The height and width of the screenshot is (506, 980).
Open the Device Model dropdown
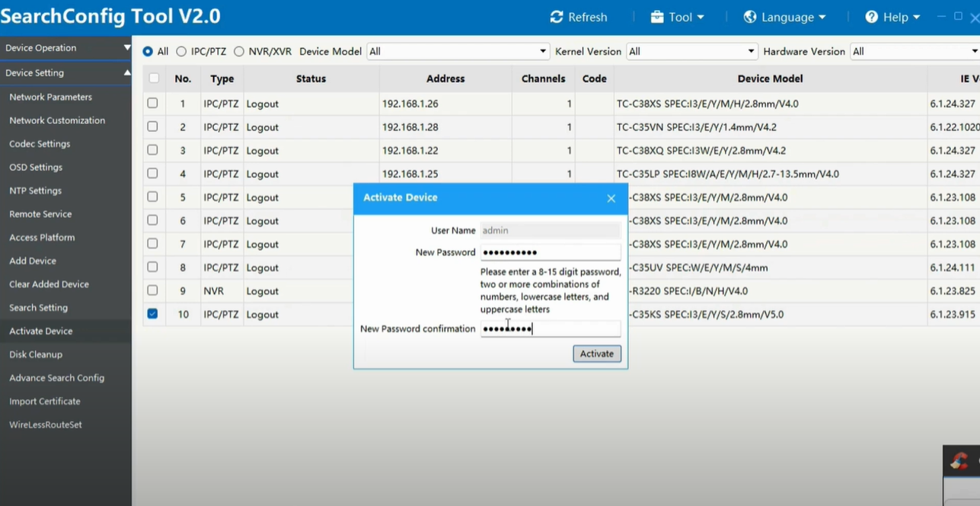point(544,51)
